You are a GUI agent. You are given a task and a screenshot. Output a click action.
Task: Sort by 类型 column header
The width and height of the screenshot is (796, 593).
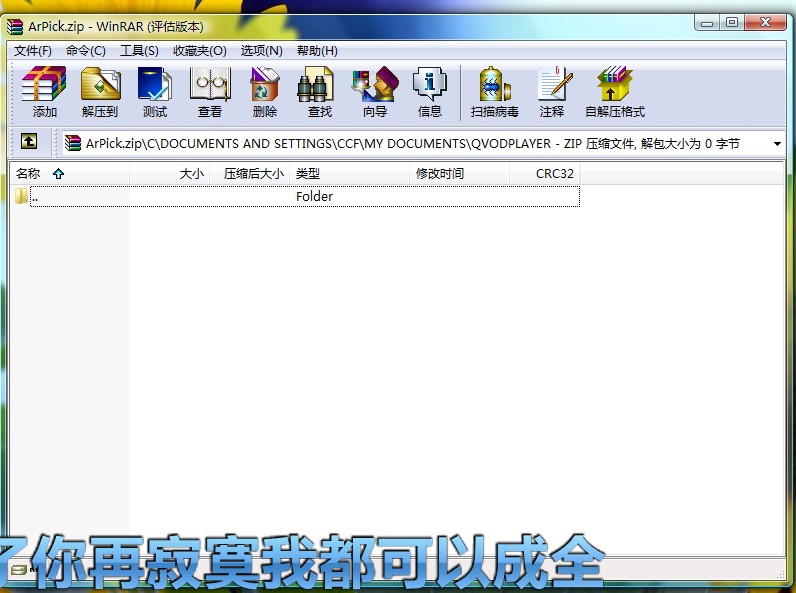coord(349,174)
